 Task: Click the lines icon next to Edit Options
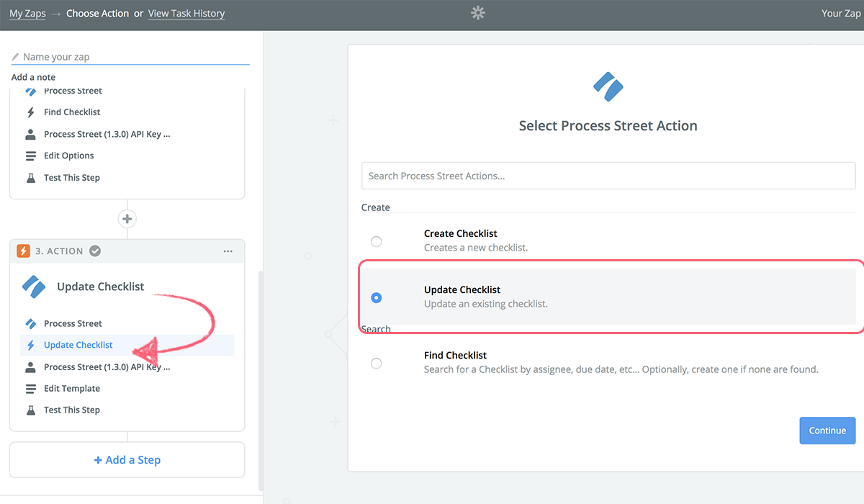(x=30, y=156)
